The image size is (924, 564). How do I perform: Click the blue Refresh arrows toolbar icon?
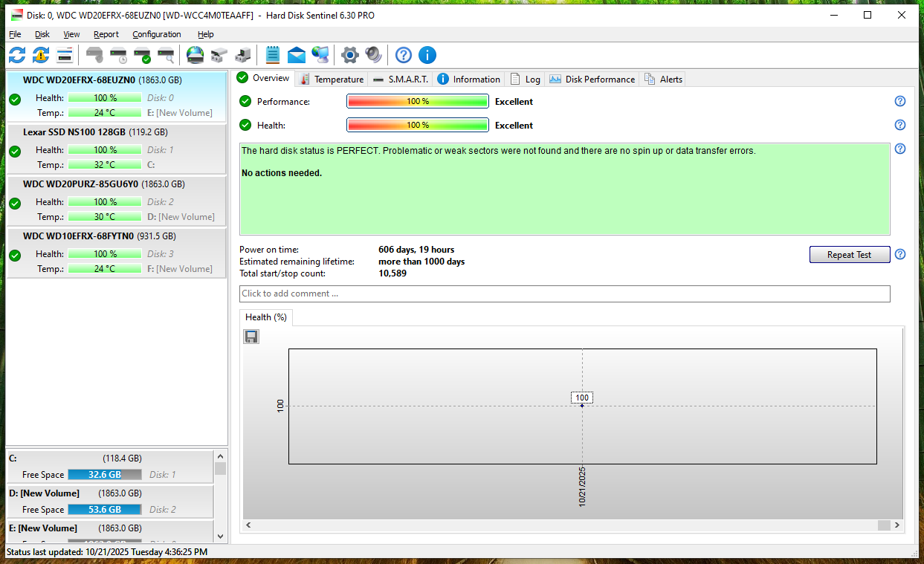(x=17, y=55)
